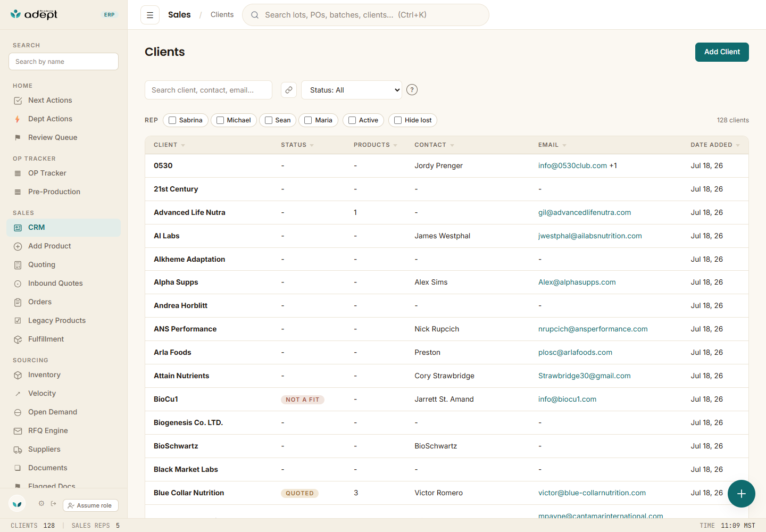
Task: Click the Quoting calculator icon
Action: pos(18,265)
